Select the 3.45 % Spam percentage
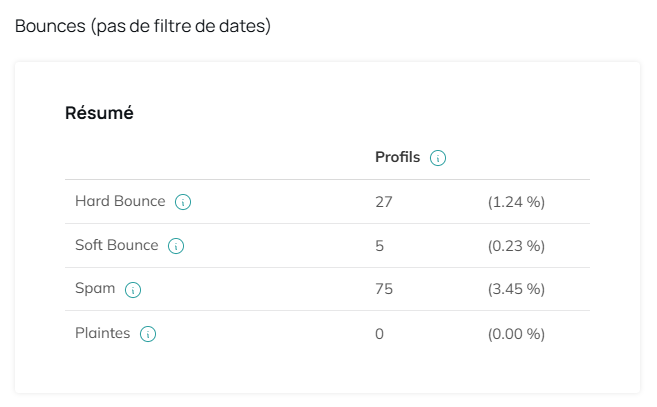The image size is (657, 407). tap(516, 289)
